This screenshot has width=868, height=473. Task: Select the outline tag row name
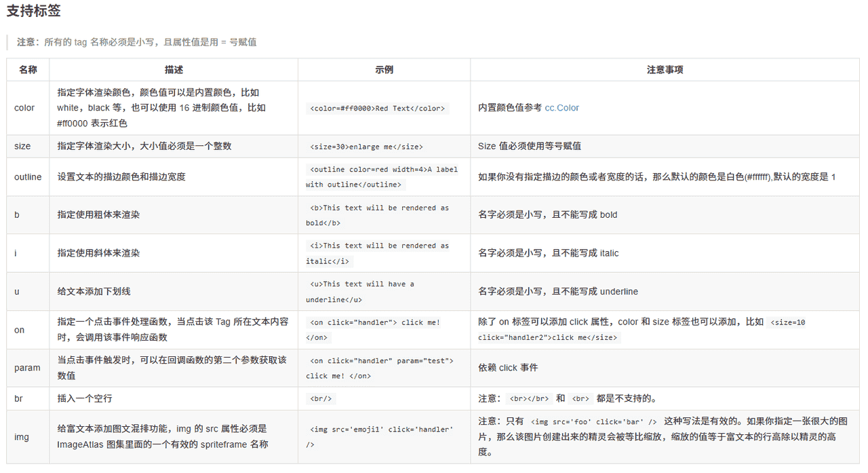[x=28, y=176]
